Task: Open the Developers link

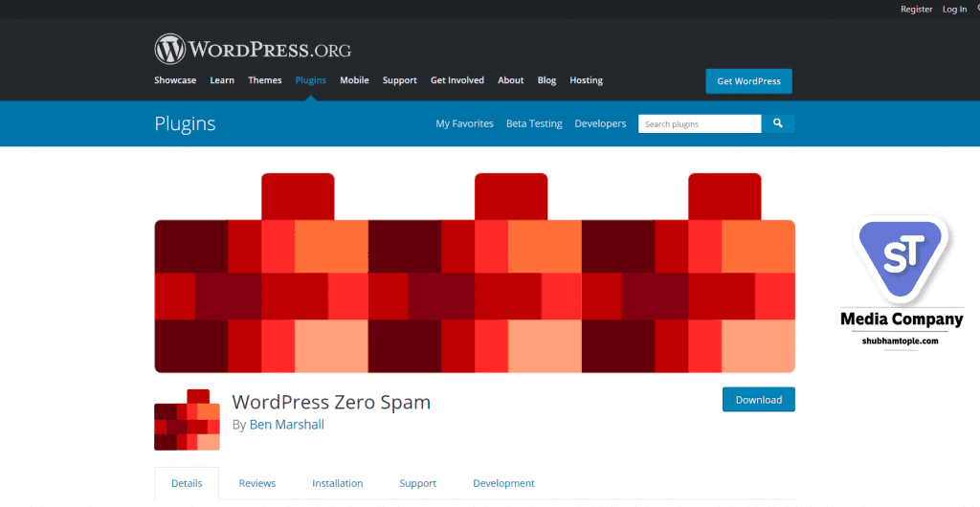Action: click(x=601, y=123)
